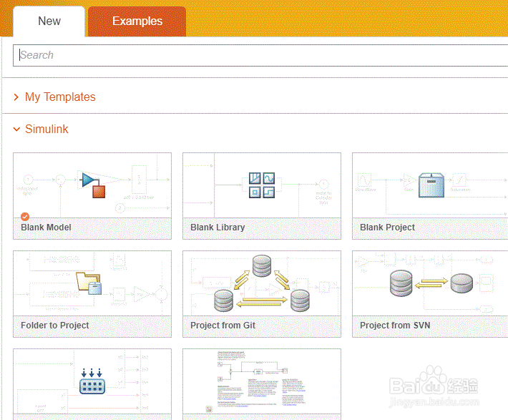The width and height of the screenshot is (508, 420).
Task: Switch to the Examples tab
Action: [137, 21]
